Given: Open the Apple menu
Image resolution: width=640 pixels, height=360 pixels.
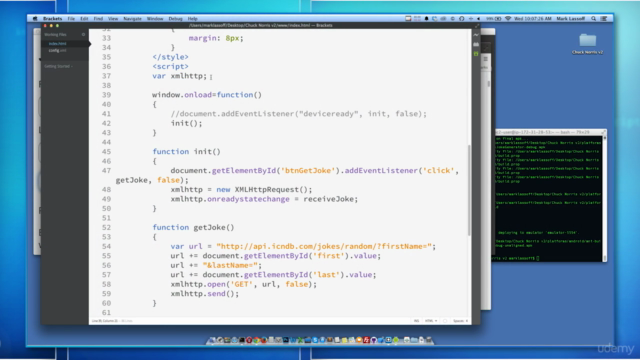Looking at the screenshot, I should 35,19.
